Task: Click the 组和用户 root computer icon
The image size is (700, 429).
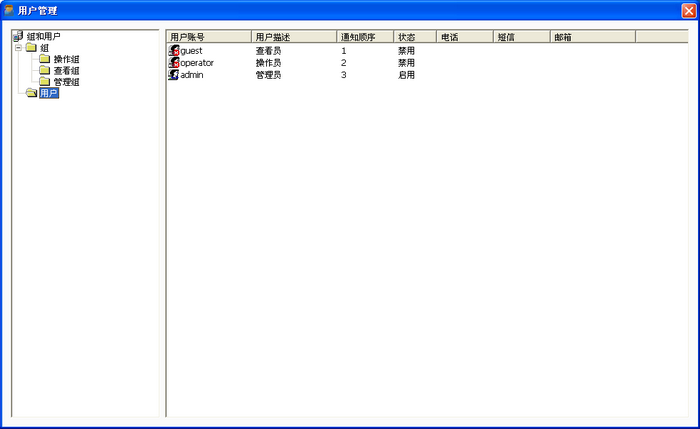Action: point(19,36)
